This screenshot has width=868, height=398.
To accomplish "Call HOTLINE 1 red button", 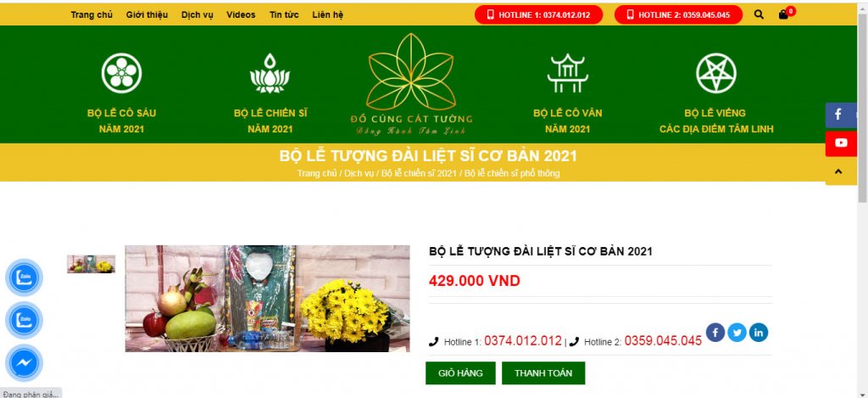I will 538,15.
